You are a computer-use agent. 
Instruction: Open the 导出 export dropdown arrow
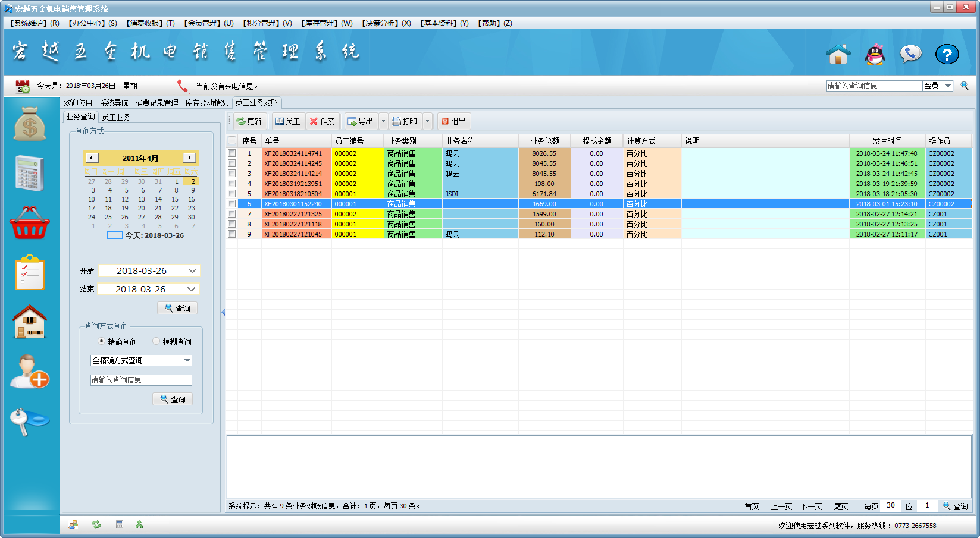[383, 121]
